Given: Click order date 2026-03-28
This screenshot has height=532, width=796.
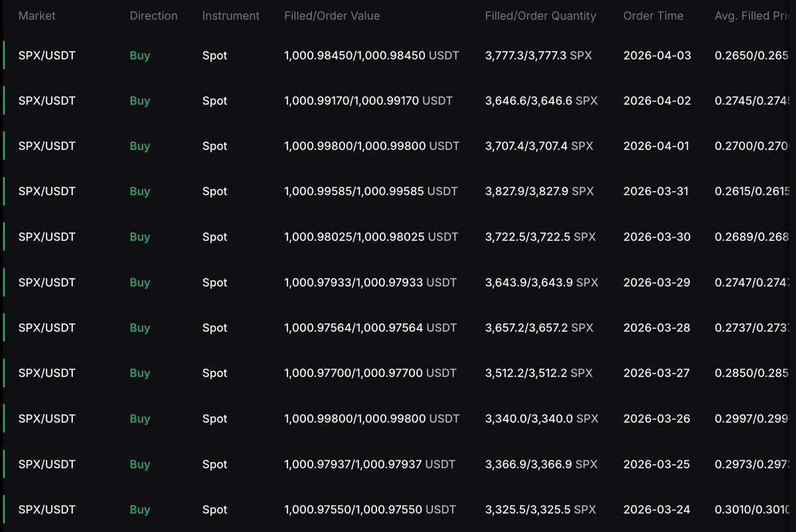Looking at the screenshot, I should point(657,328).
